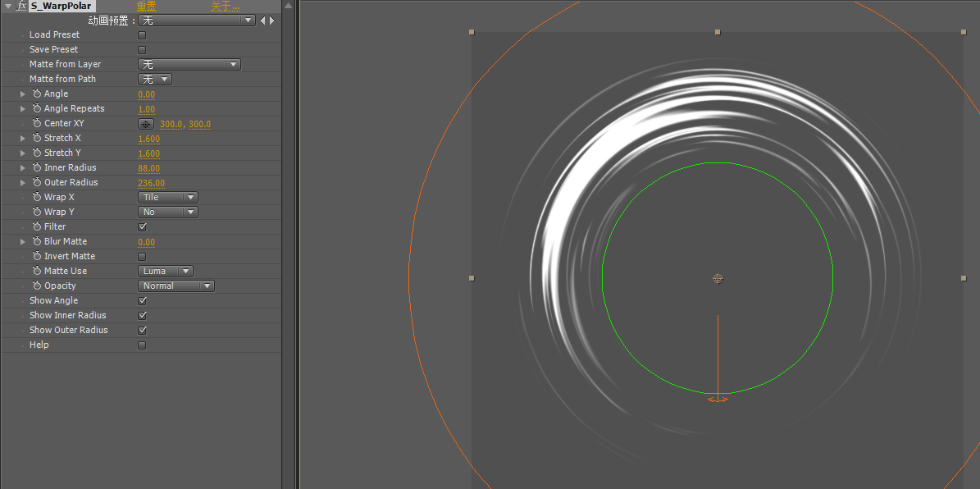The image size is (980, 489).
Task: Open the animation presets dropdown
Action: tap(196, 21)
